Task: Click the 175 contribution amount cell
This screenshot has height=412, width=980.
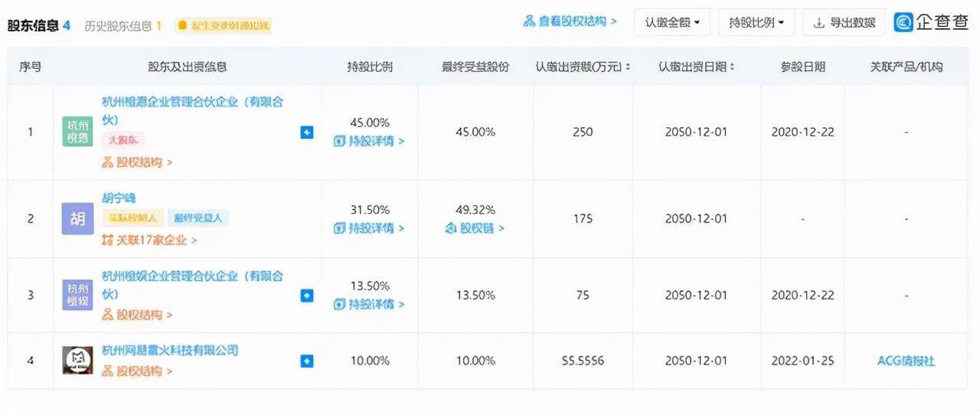Action: pos(583,218)
